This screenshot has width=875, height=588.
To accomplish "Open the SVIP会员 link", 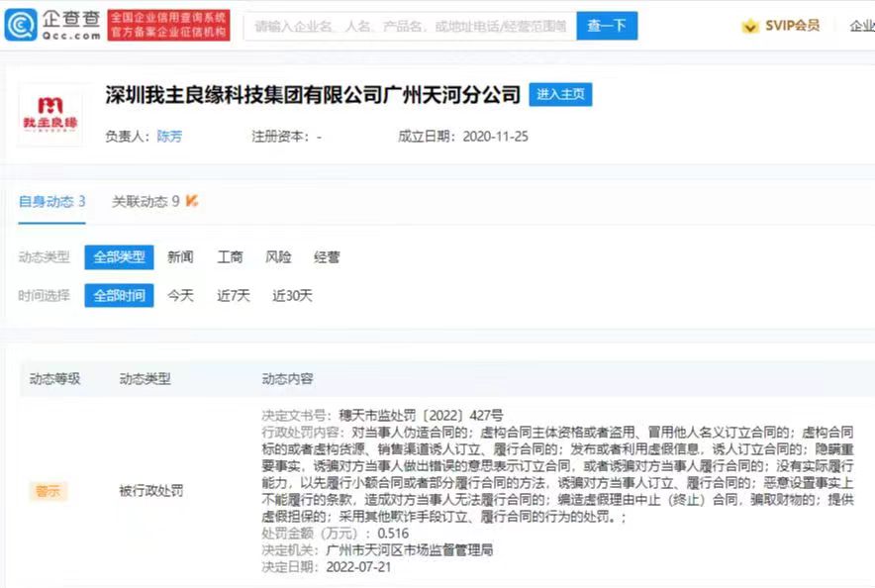I will [x=792, y=26].
